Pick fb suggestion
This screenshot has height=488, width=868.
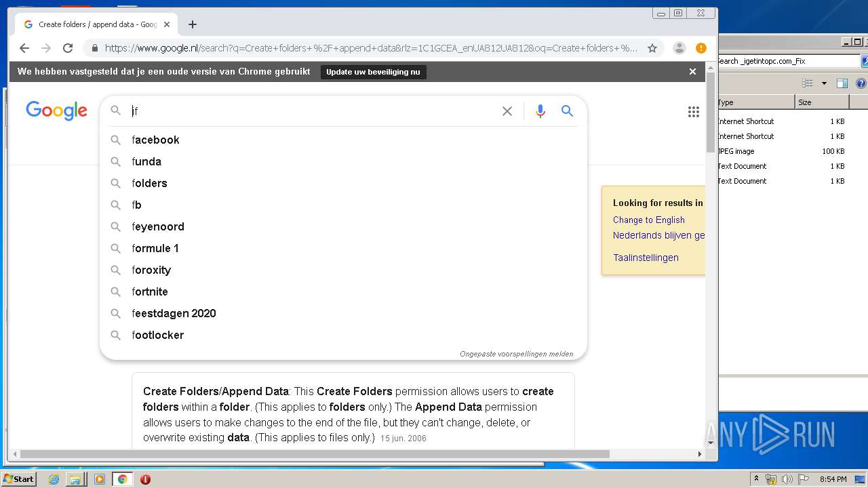point(343,205)
